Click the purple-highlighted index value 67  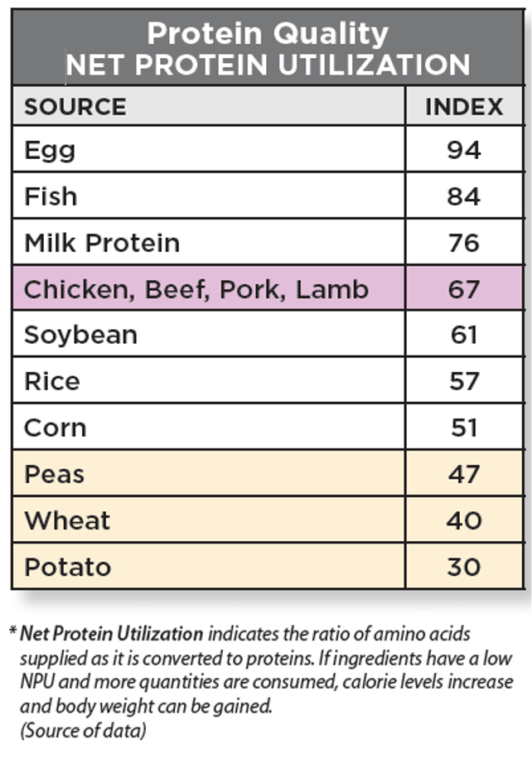point(464,289)
